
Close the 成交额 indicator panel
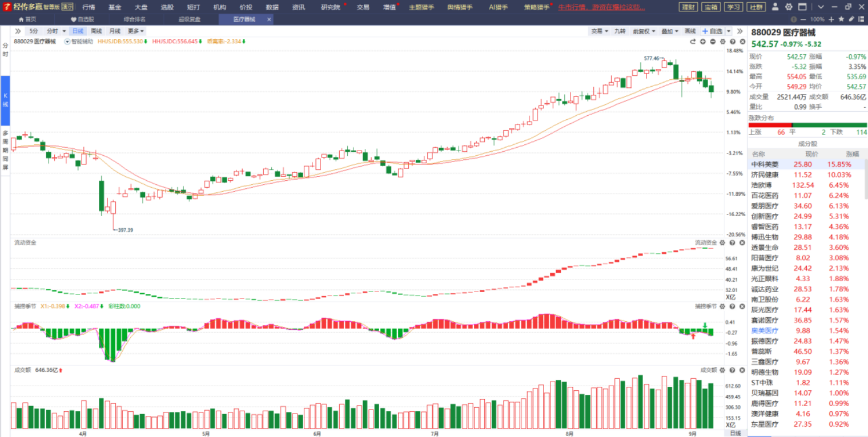coord(742,370)
